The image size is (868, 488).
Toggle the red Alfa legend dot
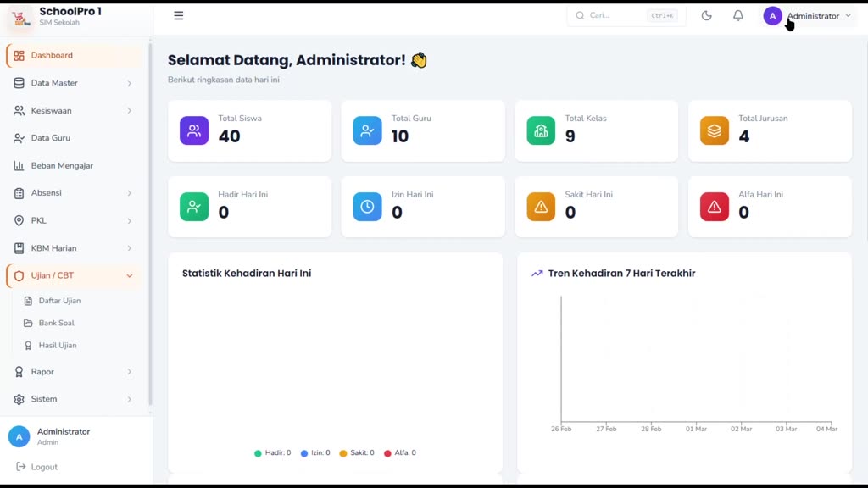click(x=387, y=453)
